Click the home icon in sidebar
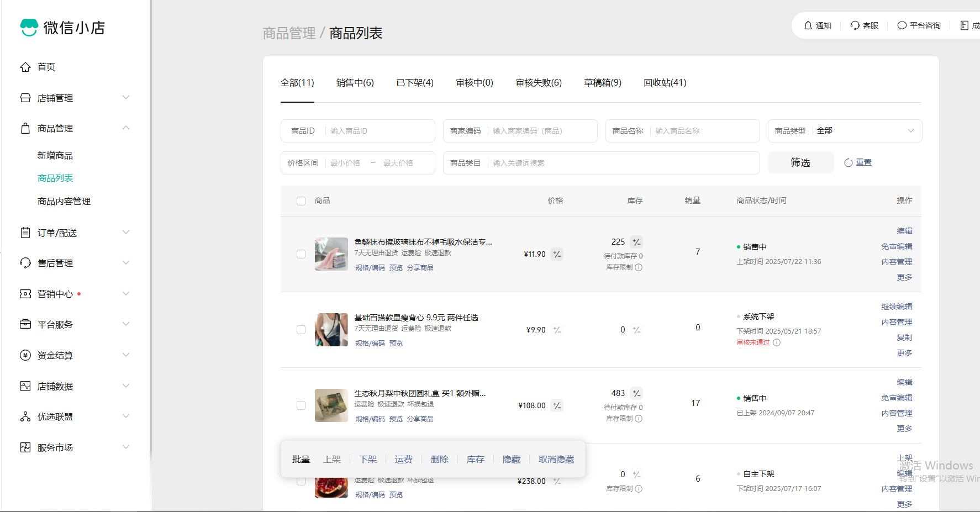 tap(25, 67)
